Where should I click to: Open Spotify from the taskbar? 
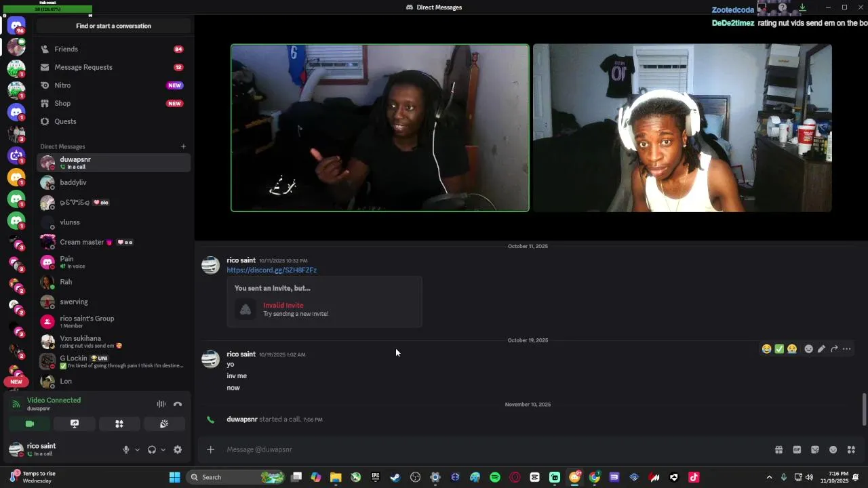coord(495,477)
